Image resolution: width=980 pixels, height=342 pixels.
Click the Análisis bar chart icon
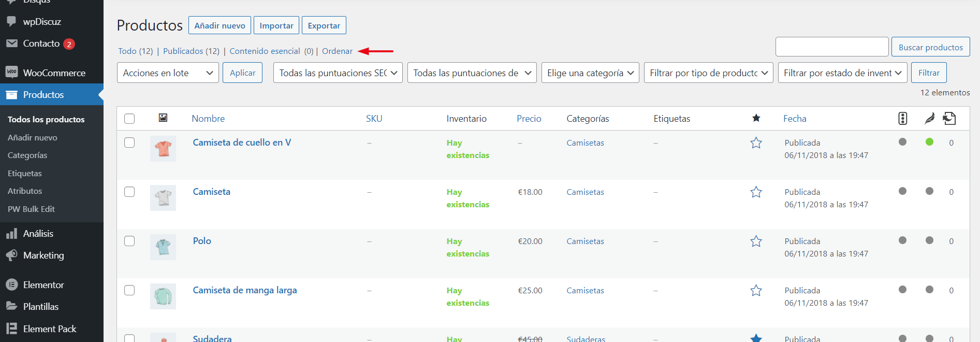tap(11, 234)
